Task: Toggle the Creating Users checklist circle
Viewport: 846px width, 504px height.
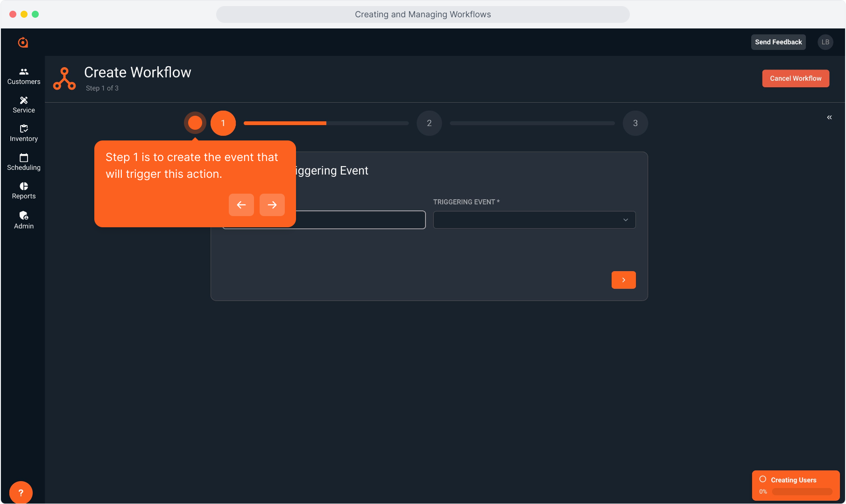Action: 763,479
